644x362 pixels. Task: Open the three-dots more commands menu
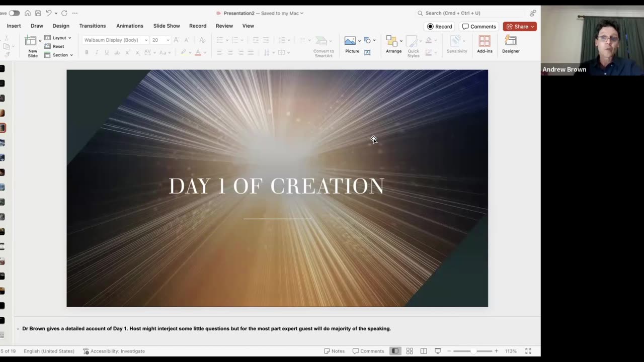tap(75, 13)
